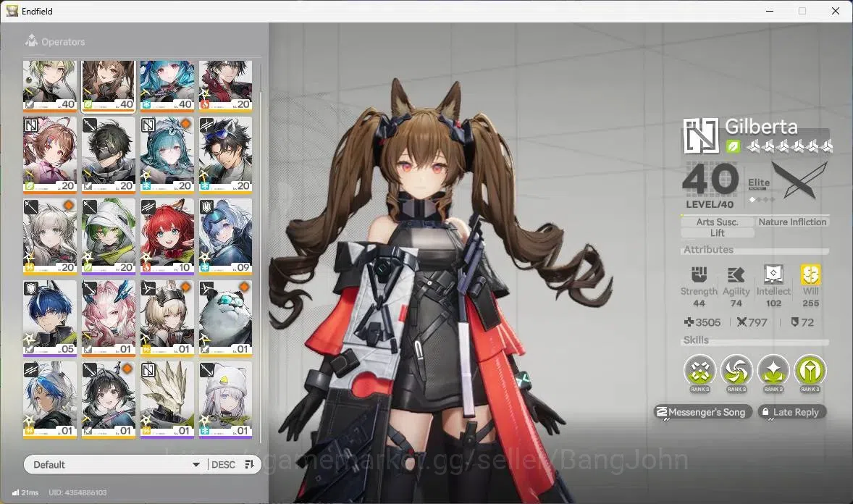
Task: Click the Arts Susc. tag
Action: (717, 222)
